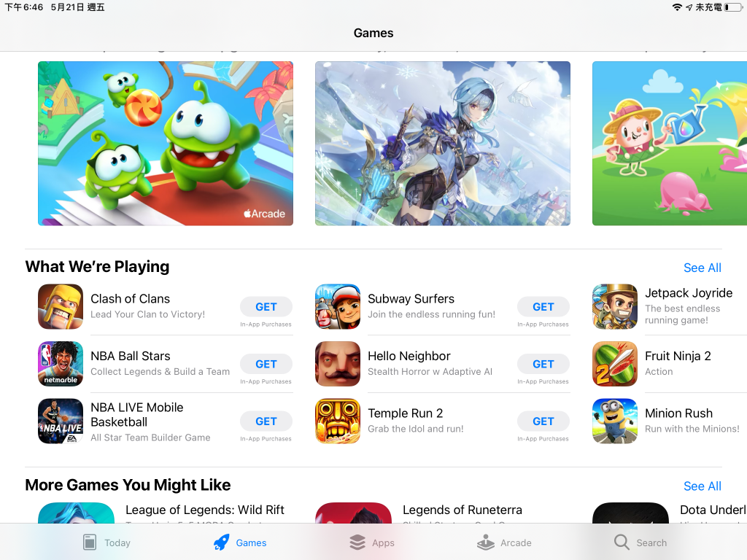Tap the NBA LIVE Mobile icon
The height and width of the screenshot is (560, 747).
[x=61, y=421]
